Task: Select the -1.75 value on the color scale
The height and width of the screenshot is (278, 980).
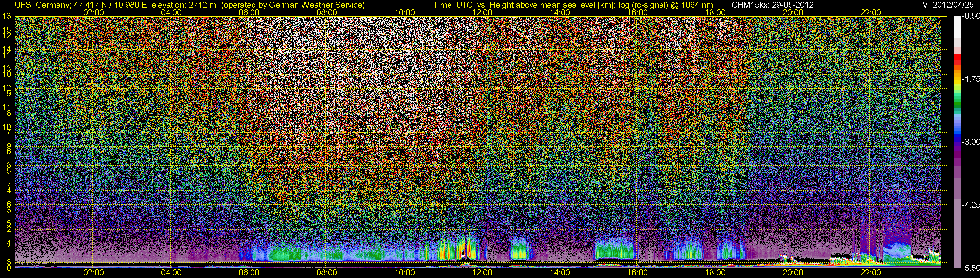Action: pos(971,79)
